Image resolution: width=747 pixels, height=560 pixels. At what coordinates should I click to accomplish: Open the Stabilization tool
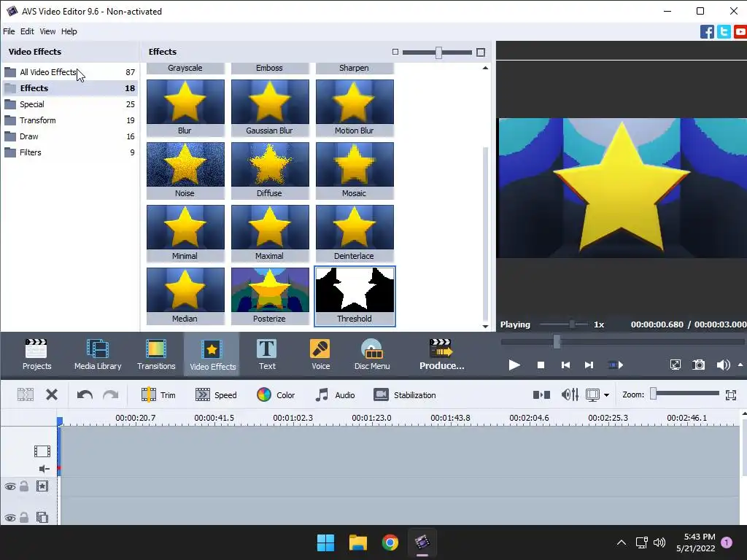click(x=404, y=394)
